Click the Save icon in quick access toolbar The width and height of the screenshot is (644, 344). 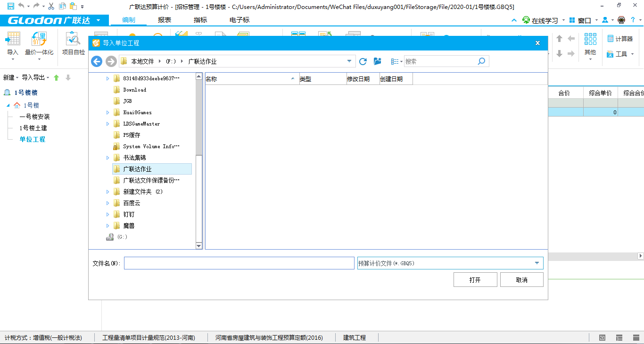(x=10, y=6)
